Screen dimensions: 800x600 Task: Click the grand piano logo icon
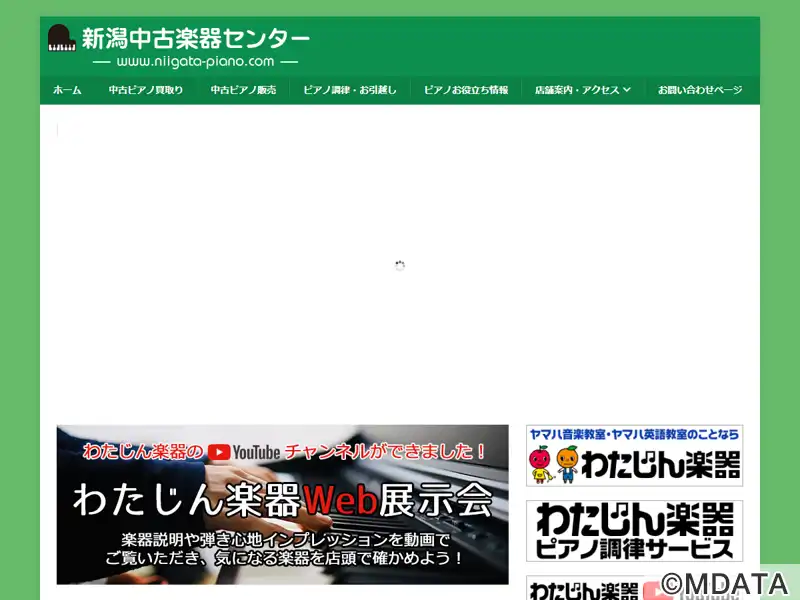pyautogui.click(x=61, y=38)
